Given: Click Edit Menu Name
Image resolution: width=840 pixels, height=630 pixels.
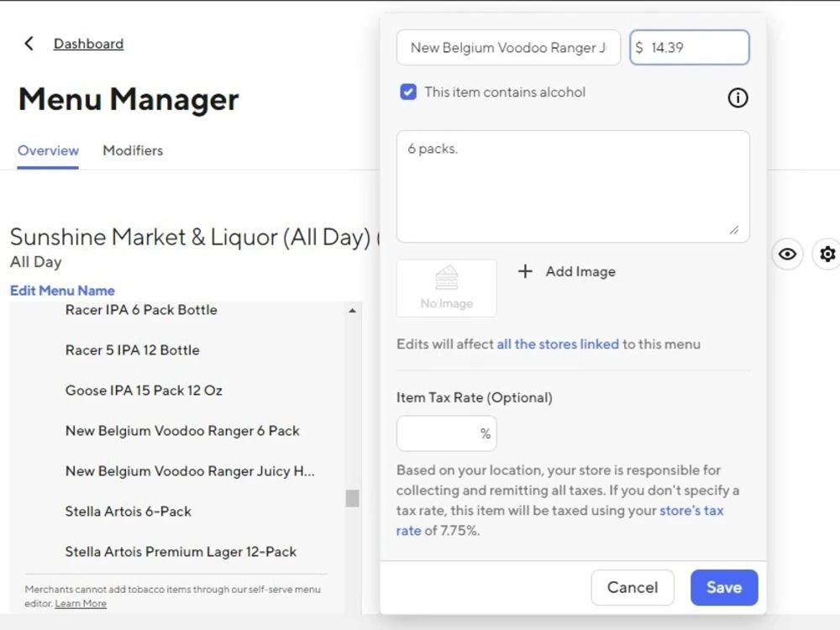Looking at the screenshot, I should pos(63,291).
